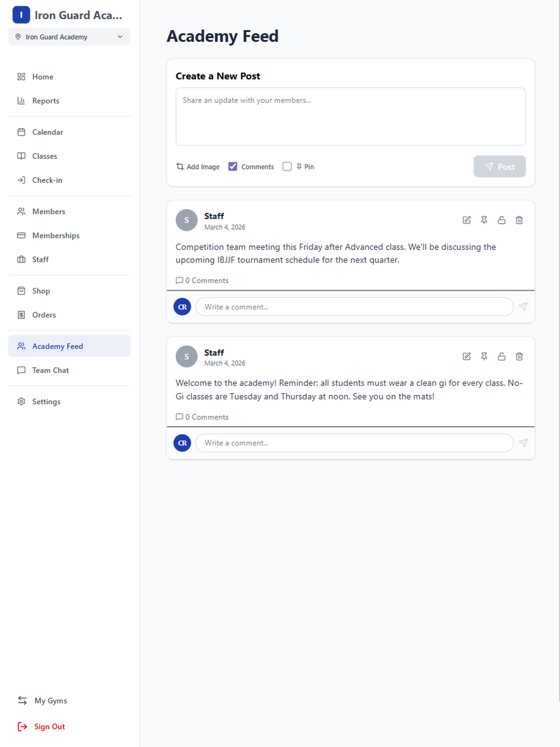Send comment on Competition team meeting post
This screenshot has width=560, height=747.
coord(523,307)
